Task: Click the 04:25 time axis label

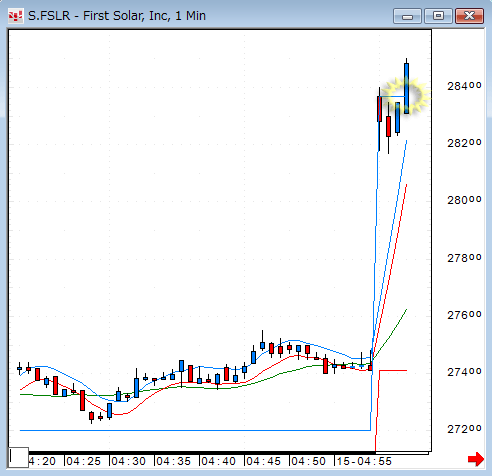Action: point(83,461)
